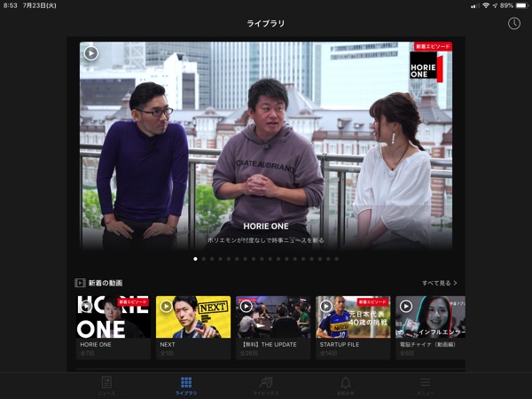This screenshot has height=399, width=532.
Task: Jump to last carousel page indicator dot
Action: coord(336,259)
